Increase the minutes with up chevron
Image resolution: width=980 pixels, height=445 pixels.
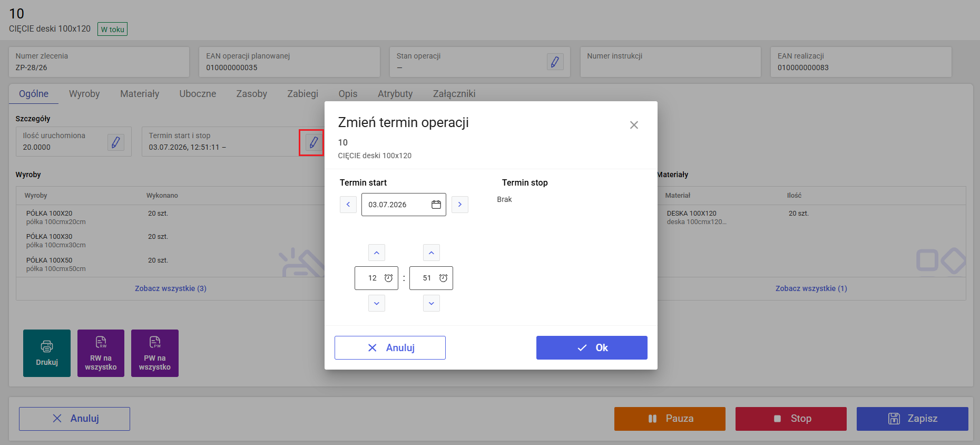tap(432, 253)
